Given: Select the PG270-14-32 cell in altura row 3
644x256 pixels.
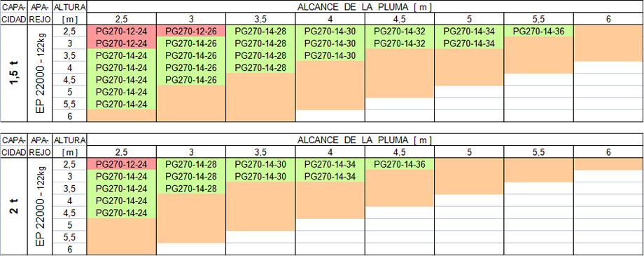Looking at the screenshot, I should point(399,43).
